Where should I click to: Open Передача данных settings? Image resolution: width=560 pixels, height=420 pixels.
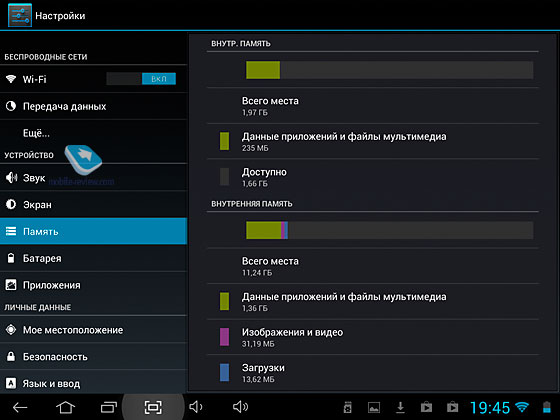click(x=94, y=106)
